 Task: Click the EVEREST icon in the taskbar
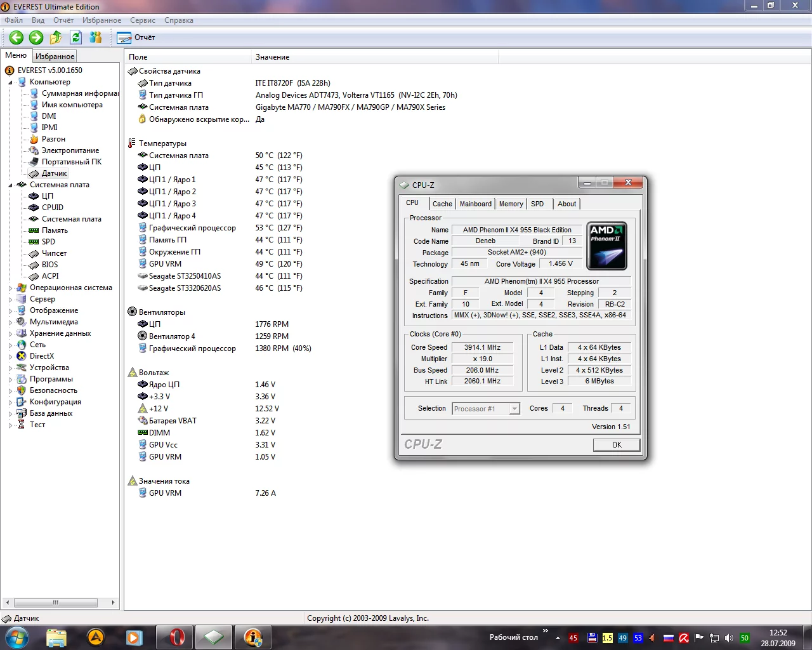252,637
